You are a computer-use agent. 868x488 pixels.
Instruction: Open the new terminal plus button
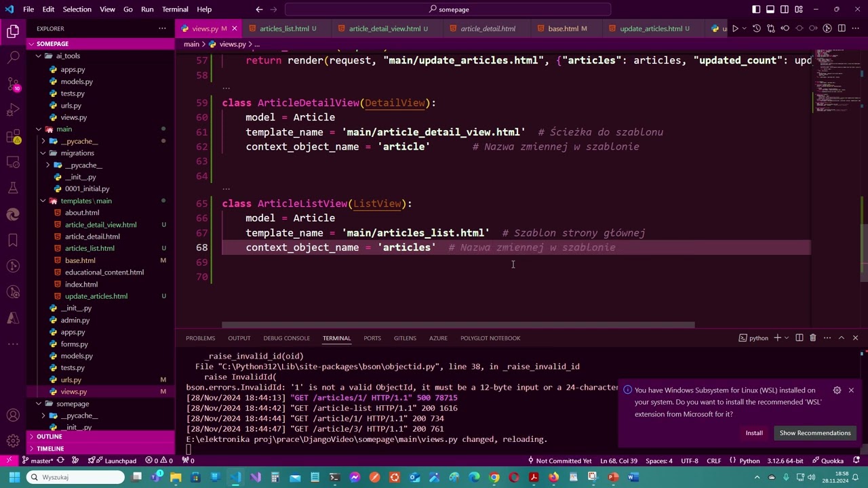click(777, 338)
